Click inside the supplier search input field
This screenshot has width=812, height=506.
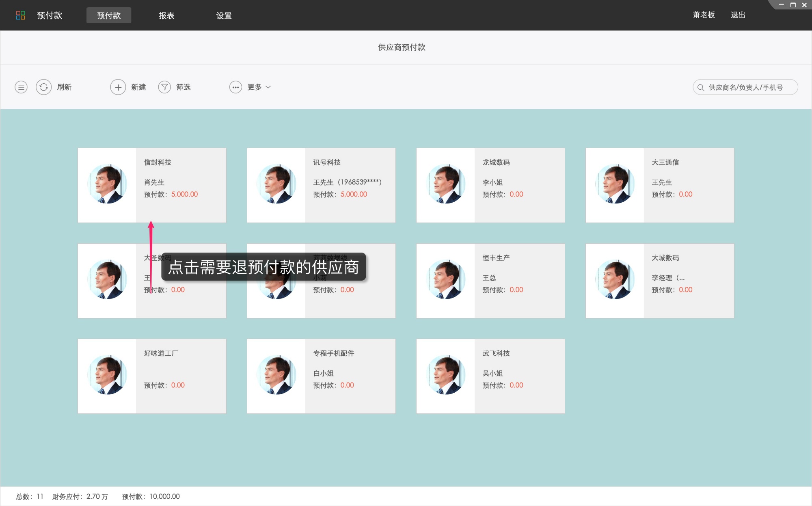click(751, 87)
